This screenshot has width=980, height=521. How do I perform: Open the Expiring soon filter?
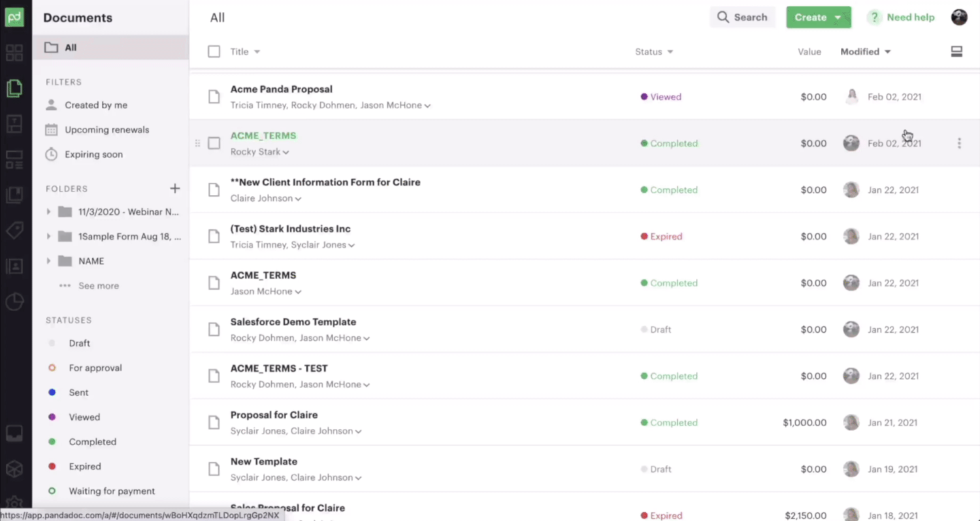coord(94,154)
